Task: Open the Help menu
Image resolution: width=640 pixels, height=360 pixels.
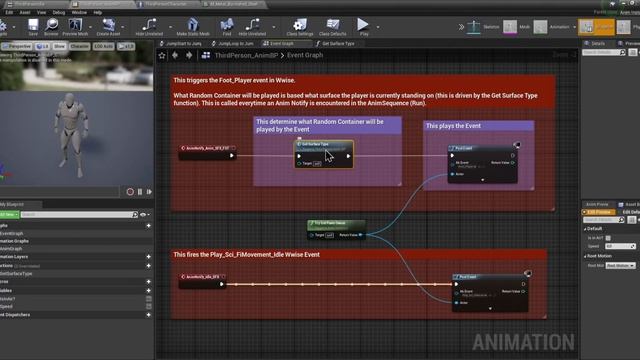Action: [x=98, y=12]
